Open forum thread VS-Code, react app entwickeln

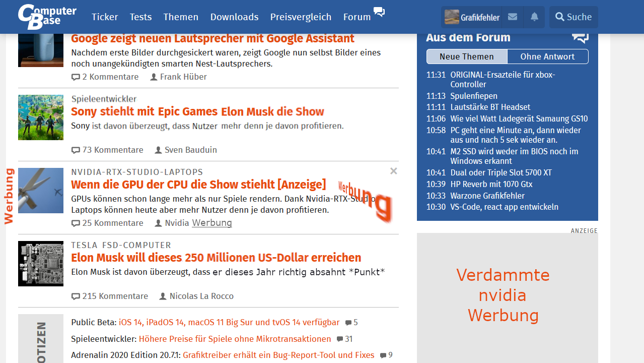(x=504, y=207)
